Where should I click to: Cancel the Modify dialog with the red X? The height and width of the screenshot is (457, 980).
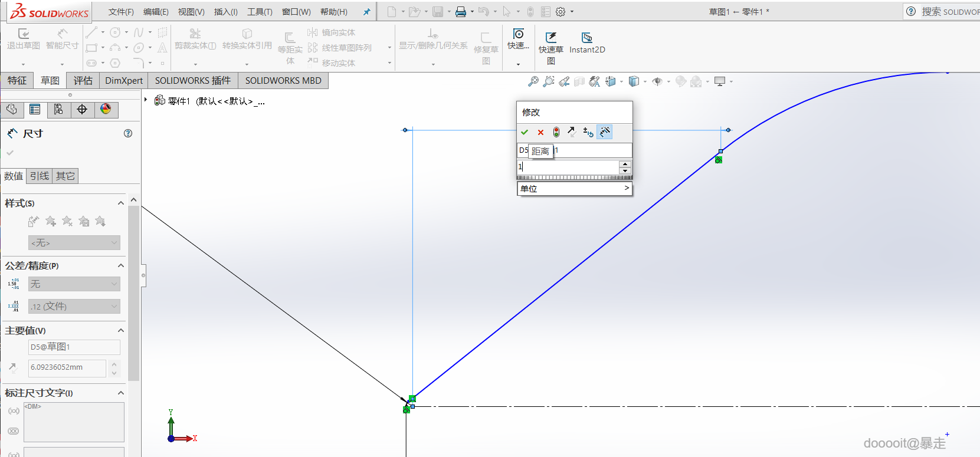point(540,132)
